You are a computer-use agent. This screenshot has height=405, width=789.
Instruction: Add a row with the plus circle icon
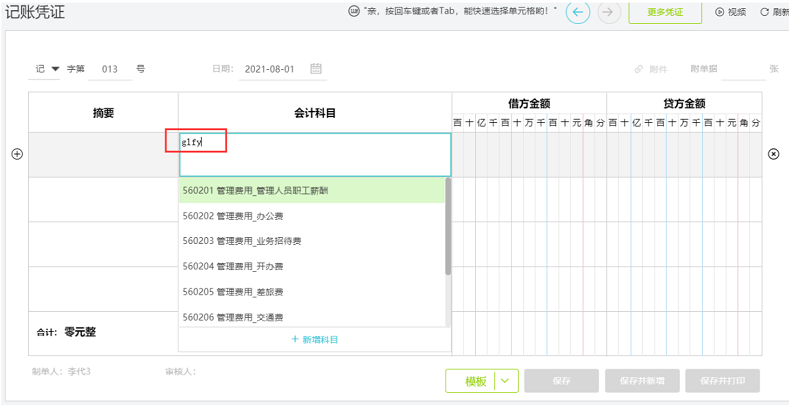coord(17,154)
